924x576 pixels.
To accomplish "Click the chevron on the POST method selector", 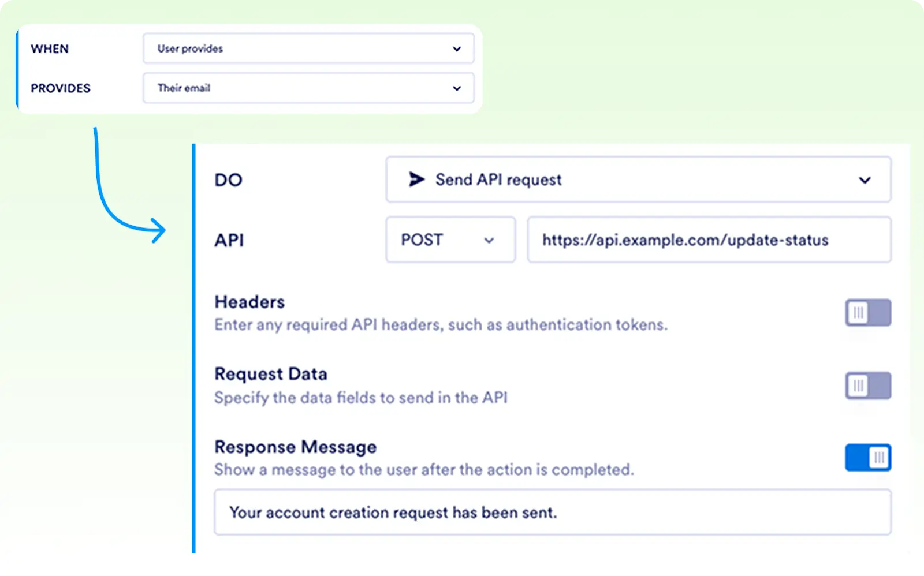I will [489, 240].
